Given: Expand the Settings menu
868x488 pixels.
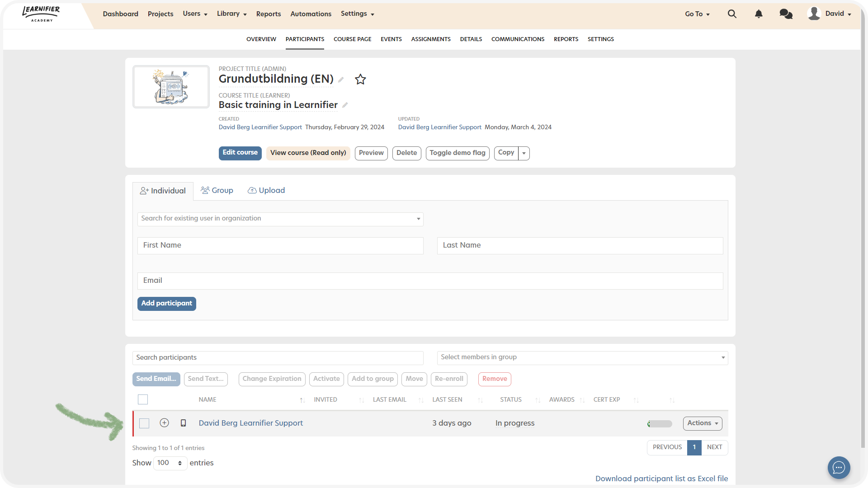Looking at the screenshot, I should 357,14.
